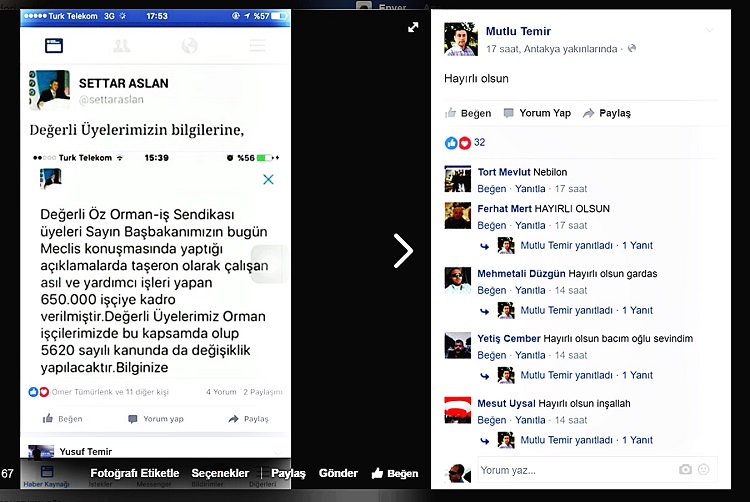This screenshot has height=502, width=750.
Task: Open Seçenekler menu
Action: point(220,473)
